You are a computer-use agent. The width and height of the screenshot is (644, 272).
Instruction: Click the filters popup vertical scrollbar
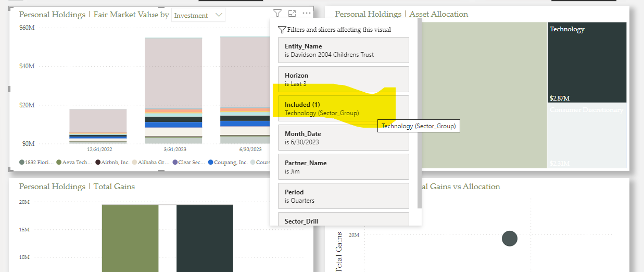point(420,115)
